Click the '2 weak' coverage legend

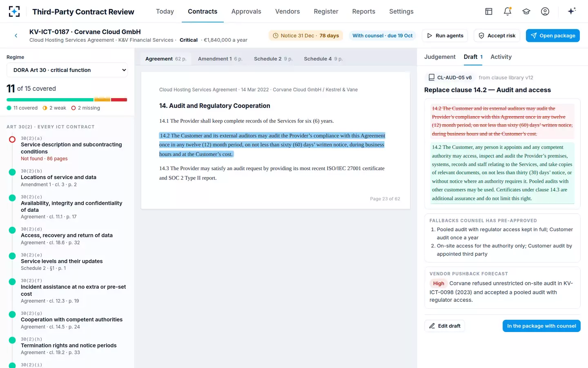(54, 108)
